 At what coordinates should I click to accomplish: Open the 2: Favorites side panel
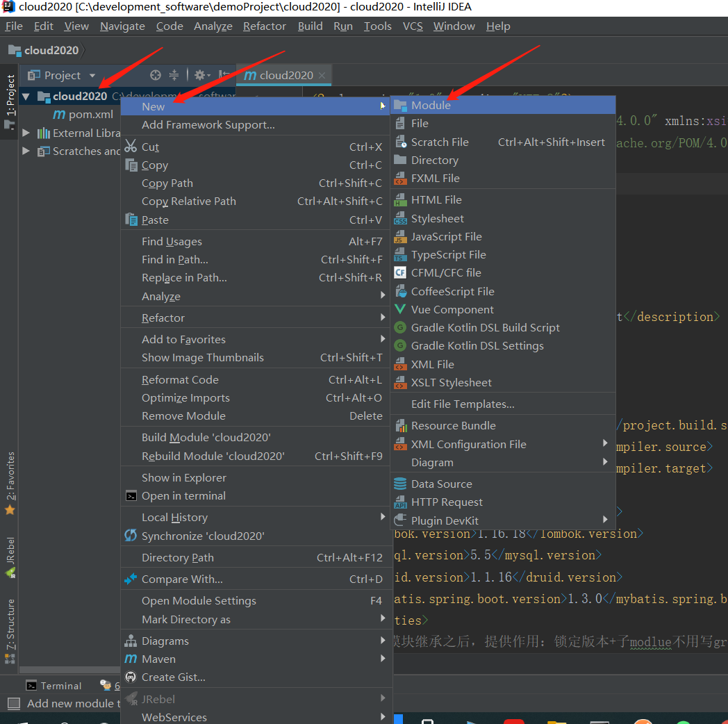[10, 483]
